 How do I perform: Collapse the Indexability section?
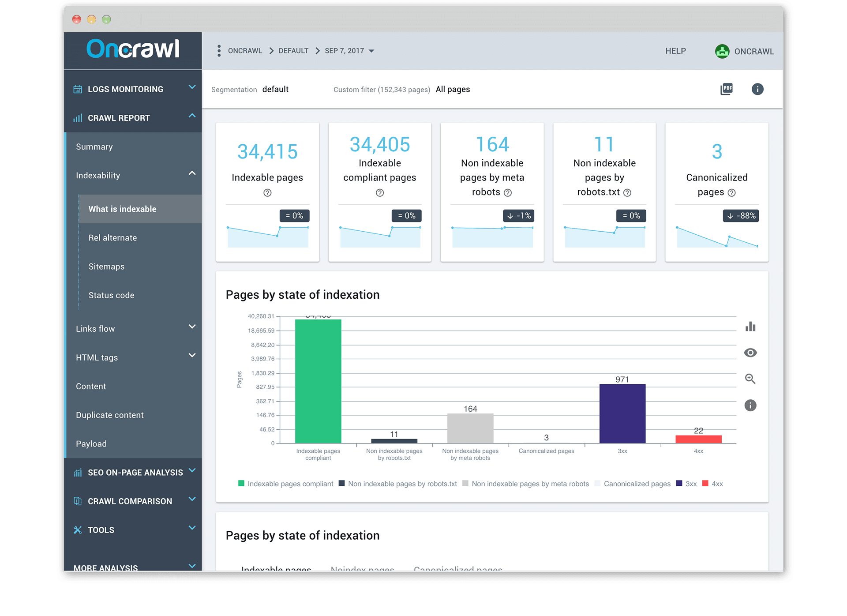click(x=192, y=174)
